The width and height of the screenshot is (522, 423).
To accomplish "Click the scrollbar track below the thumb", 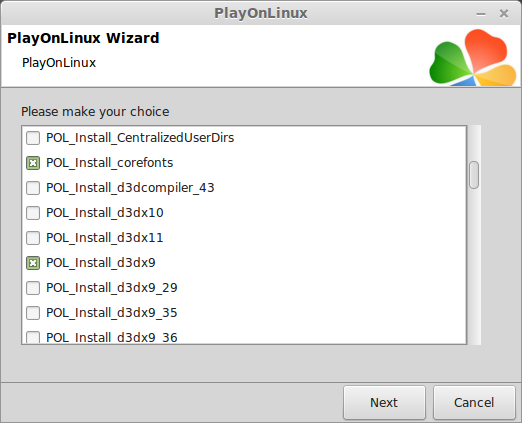I will (x=474, y=267).
